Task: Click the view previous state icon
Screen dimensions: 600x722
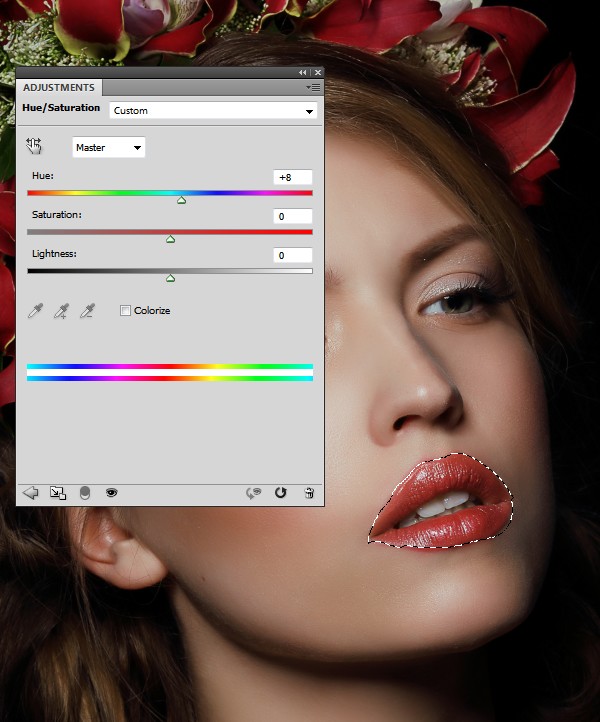Action: point(255,492)
